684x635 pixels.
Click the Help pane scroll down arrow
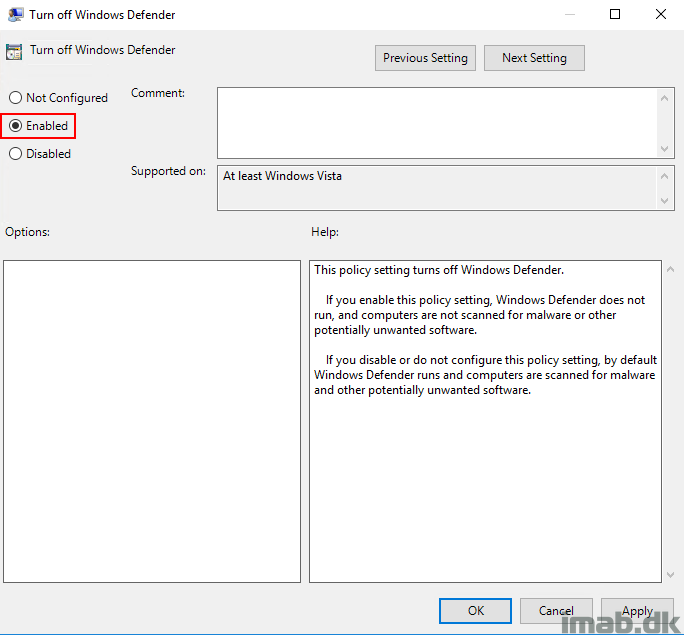pyautogui.click(x=670, y=575)
